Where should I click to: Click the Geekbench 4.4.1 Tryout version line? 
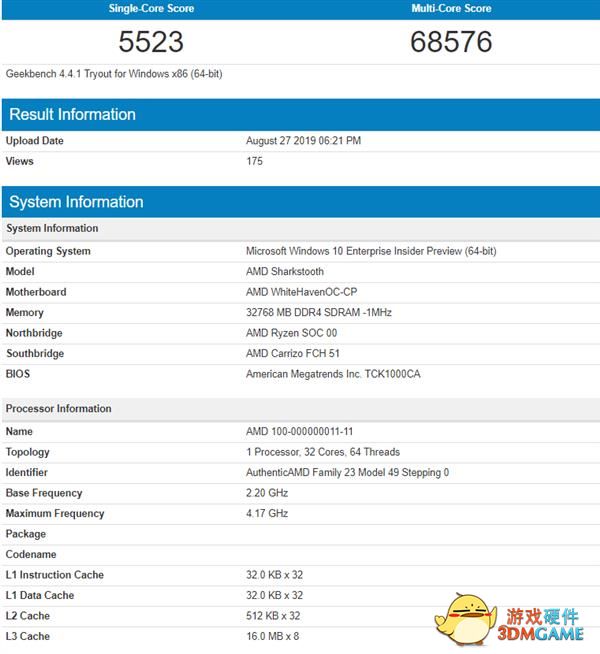[x=114, y=74]
